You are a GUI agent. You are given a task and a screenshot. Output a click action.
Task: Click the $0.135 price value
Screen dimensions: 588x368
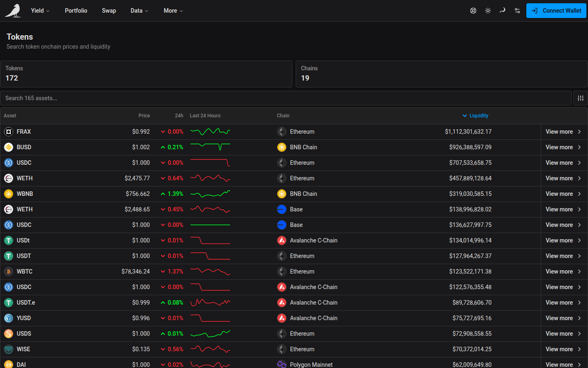pos(141,349)
